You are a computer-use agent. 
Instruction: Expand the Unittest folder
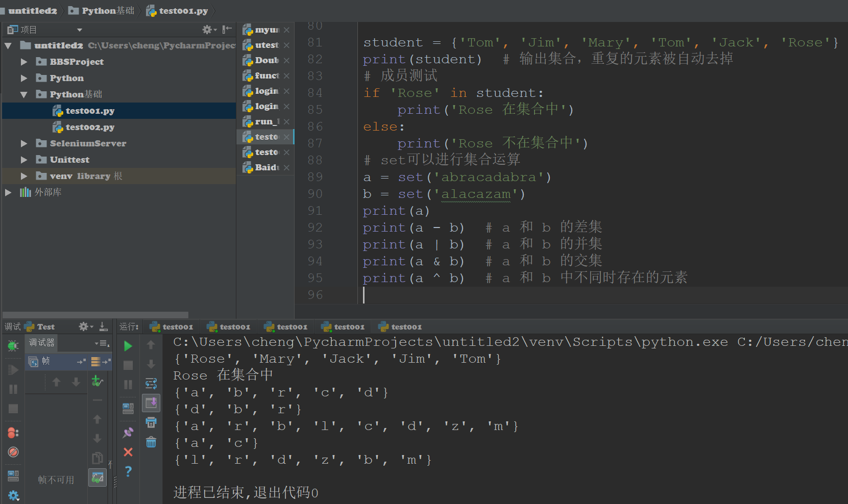24,160
